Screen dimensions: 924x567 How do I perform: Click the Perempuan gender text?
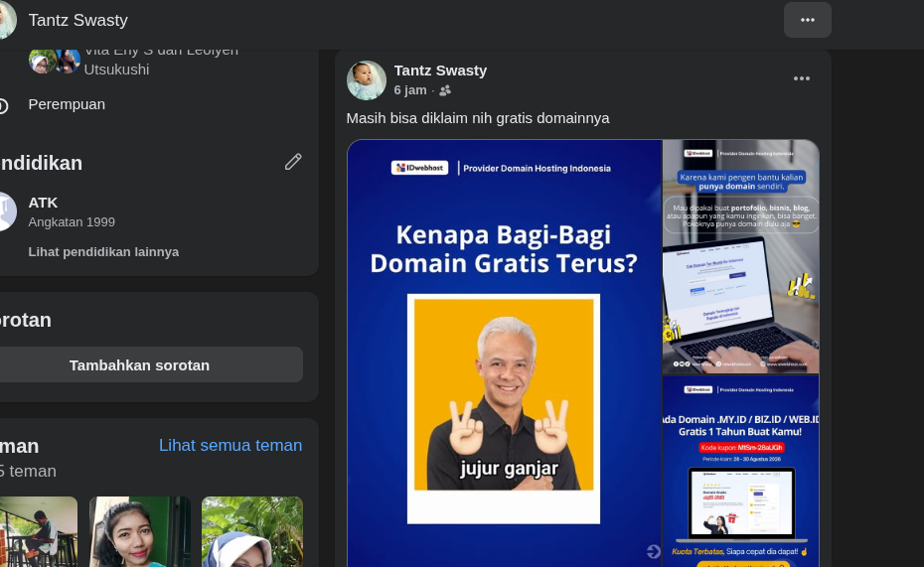67,104
